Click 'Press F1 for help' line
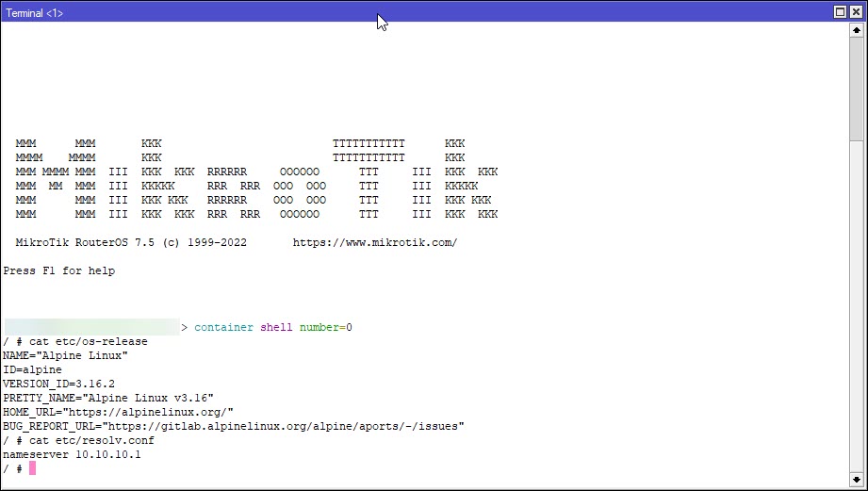868x491 pixels. 58,270
